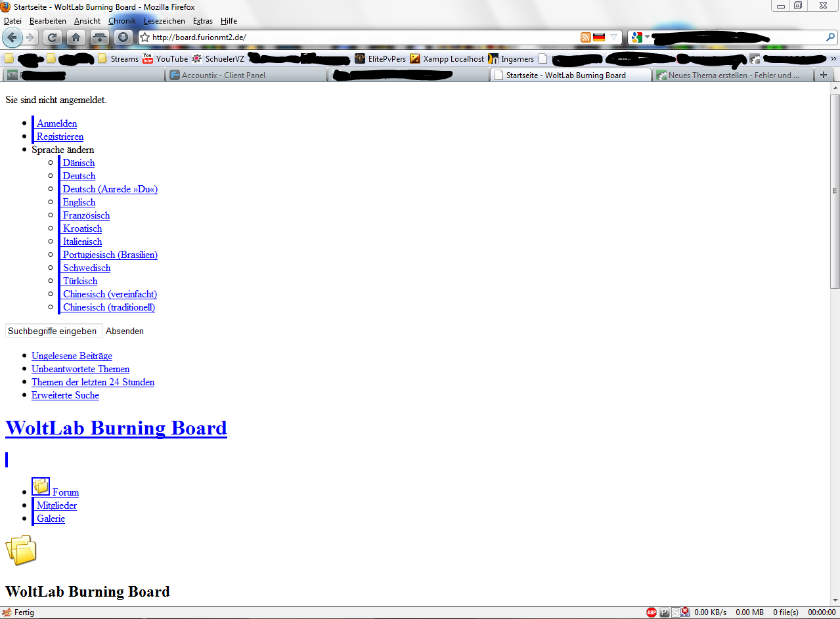Click the Registrieren link

coord(60,137)
